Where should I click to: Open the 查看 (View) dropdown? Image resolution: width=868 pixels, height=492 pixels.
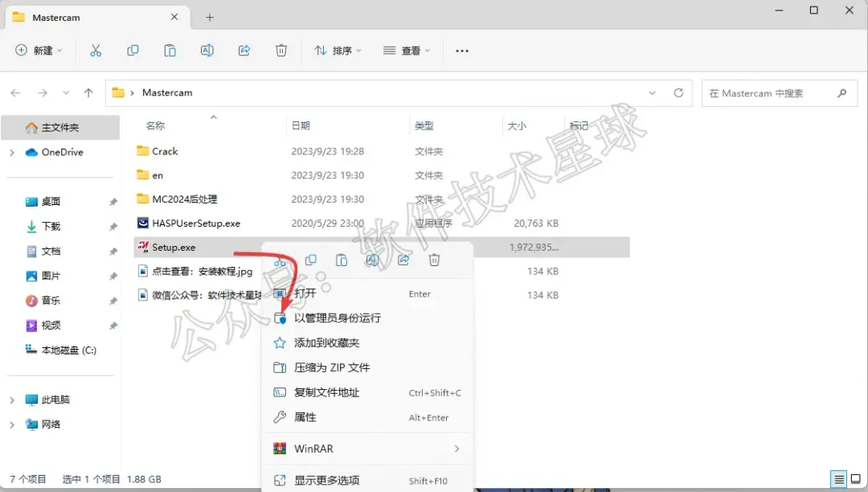[407, 51]
